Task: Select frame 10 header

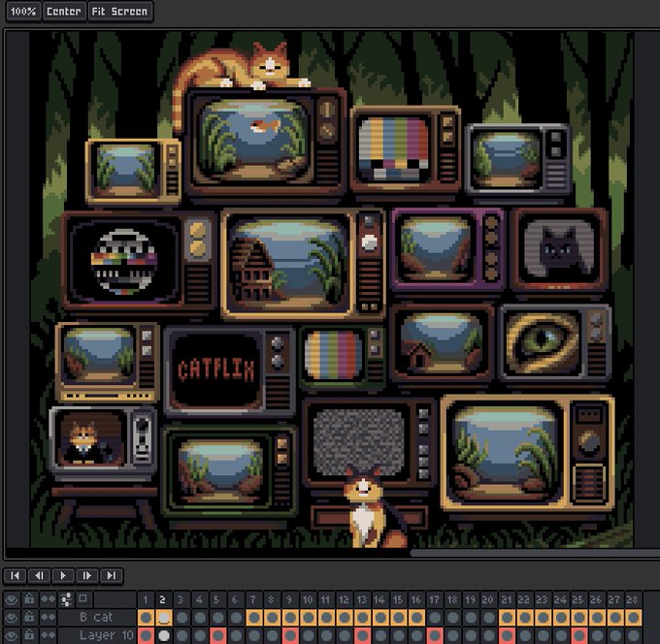Action: tap(308, 599)
